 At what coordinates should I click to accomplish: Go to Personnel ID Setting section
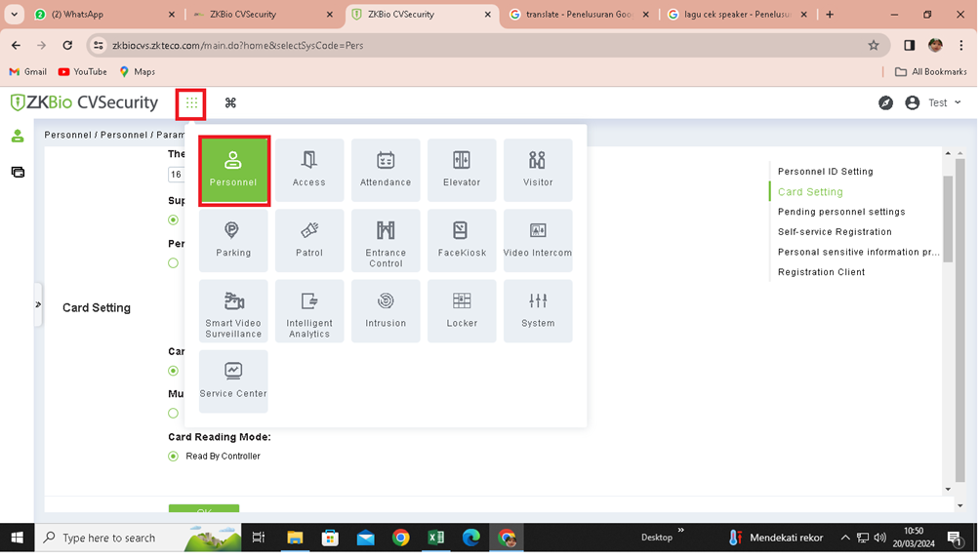click(825, 172)
